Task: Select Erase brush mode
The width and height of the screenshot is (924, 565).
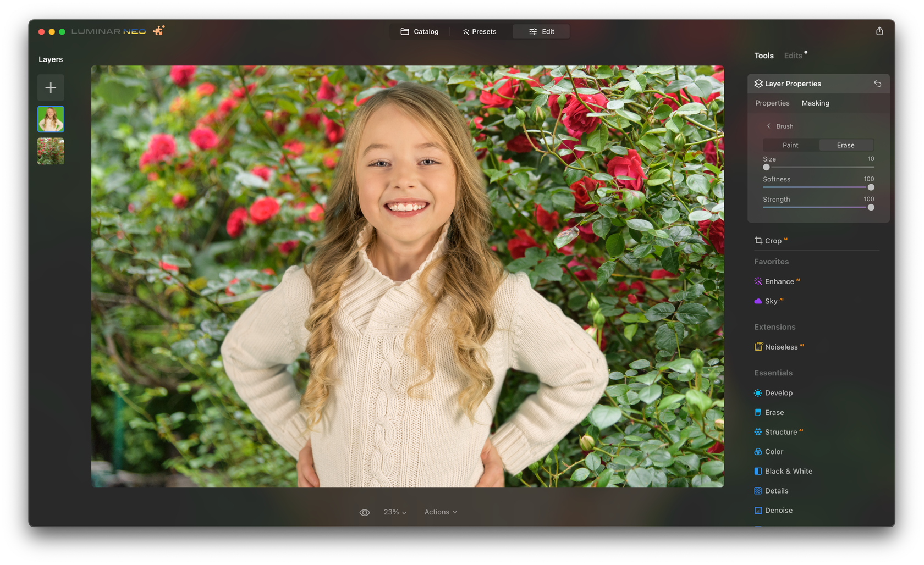Action: [x=846, y=145]
